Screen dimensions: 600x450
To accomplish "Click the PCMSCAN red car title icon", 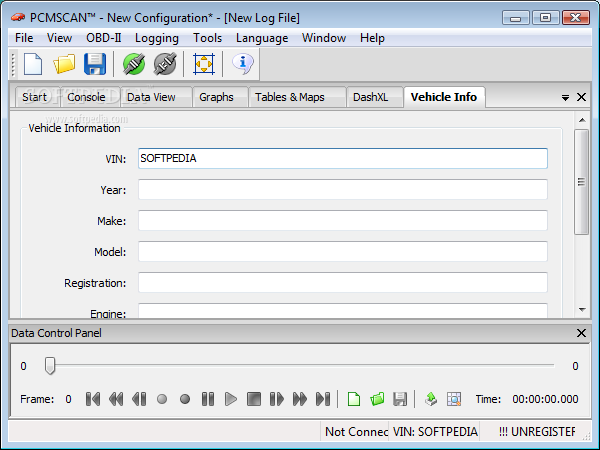I will point(18,17).
